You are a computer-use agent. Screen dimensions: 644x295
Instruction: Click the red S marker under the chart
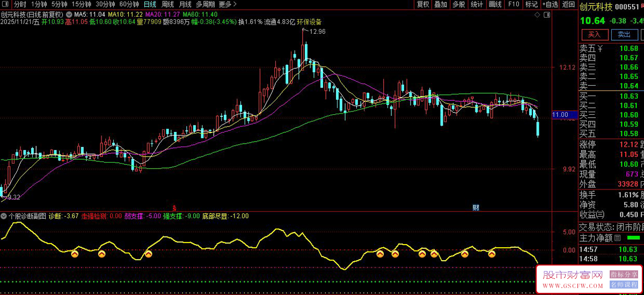pos(173,207)
